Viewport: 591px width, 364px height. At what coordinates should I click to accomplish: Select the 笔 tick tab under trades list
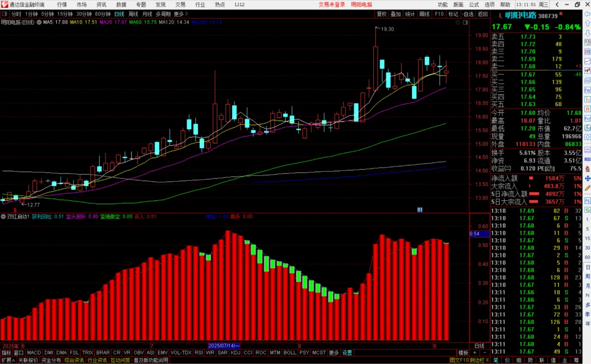tap(496, 360)
